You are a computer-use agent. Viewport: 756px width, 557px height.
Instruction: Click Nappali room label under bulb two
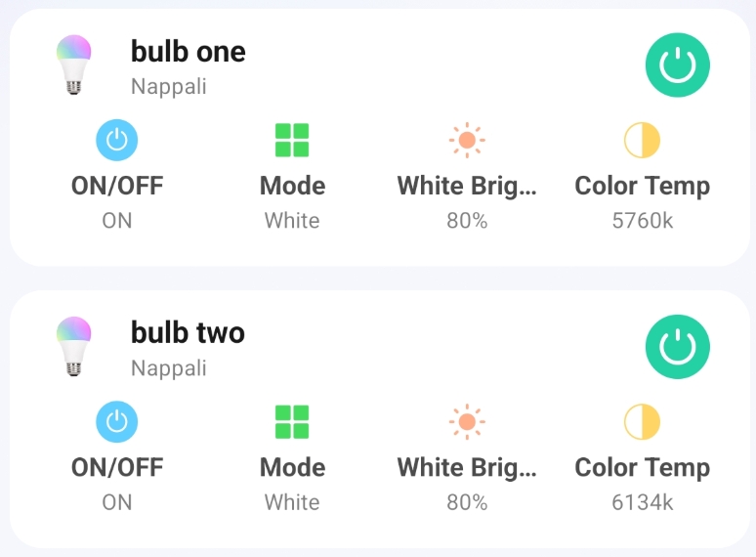click(x=169, y=368)
